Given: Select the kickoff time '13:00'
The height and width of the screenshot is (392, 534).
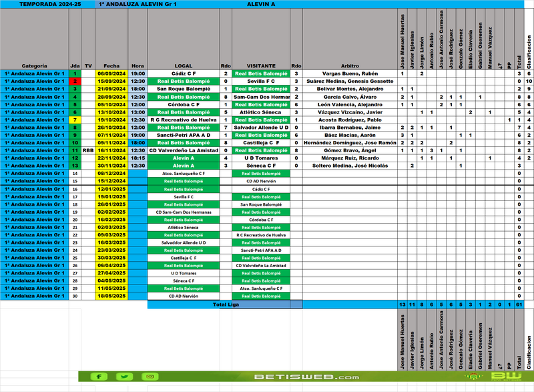Looking at the screenshot, I should click(x=138, y=112).
